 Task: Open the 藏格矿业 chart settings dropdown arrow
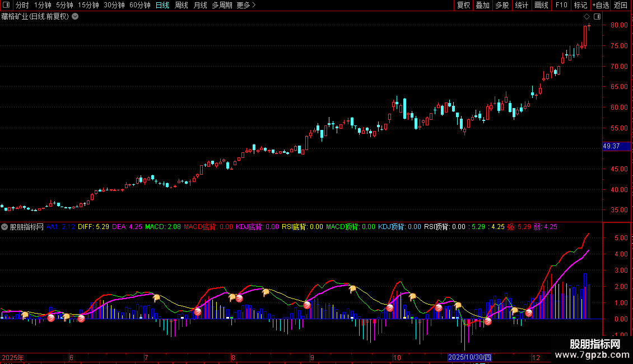coord(75,17)
